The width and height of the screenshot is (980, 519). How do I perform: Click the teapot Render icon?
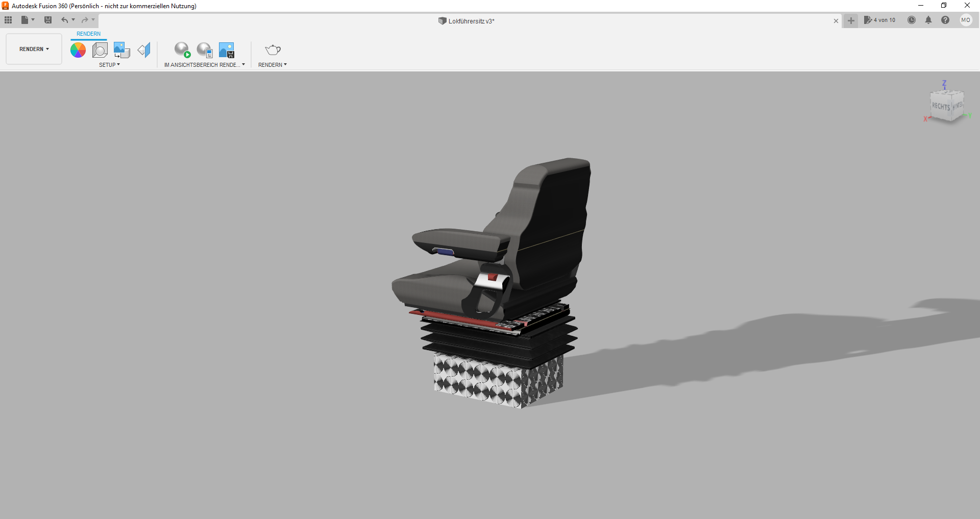coord(273,50)
